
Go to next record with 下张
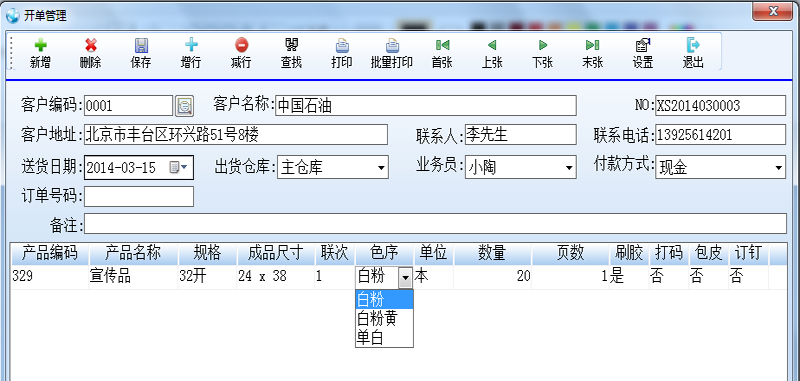pyautogui.click(x=542, y=46)
